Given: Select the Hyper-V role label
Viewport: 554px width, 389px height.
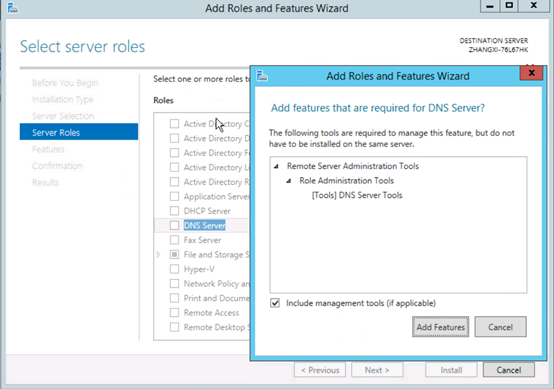Looking at the screenshot, I should 199,269.
